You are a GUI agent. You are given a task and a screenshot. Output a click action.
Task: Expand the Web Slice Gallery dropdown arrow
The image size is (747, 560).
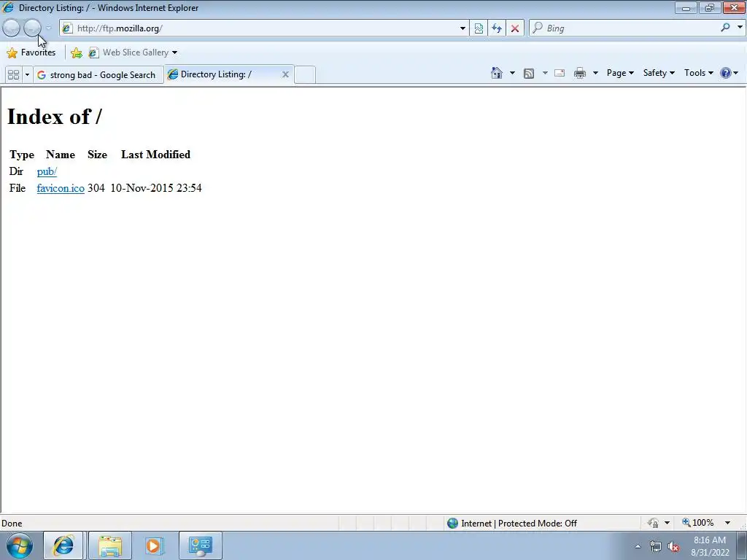[x=175, y=52]
